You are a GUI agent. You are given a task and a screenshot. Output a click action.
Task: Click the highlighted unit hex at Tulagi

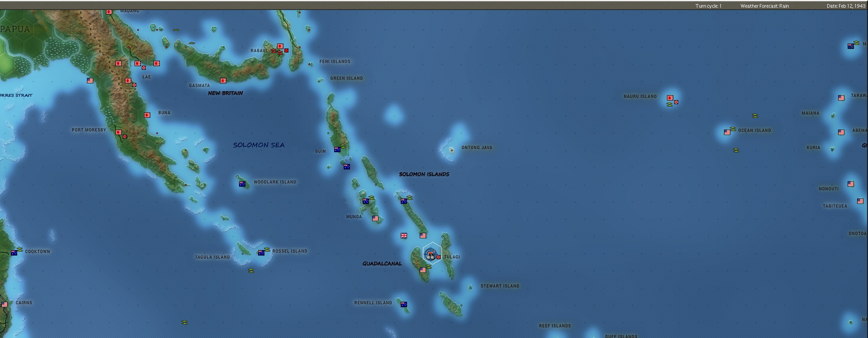pos(432,253)
